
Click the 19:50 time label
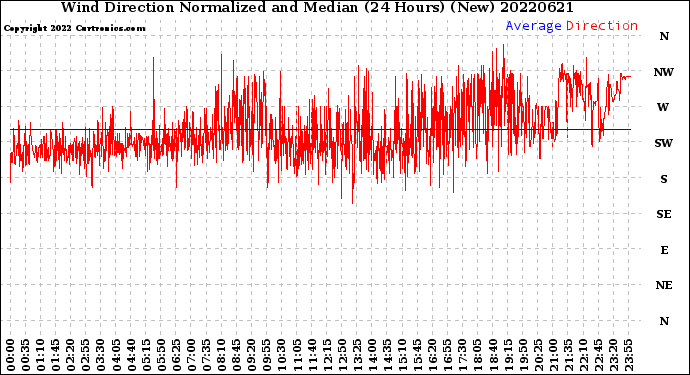coord(523,356)
